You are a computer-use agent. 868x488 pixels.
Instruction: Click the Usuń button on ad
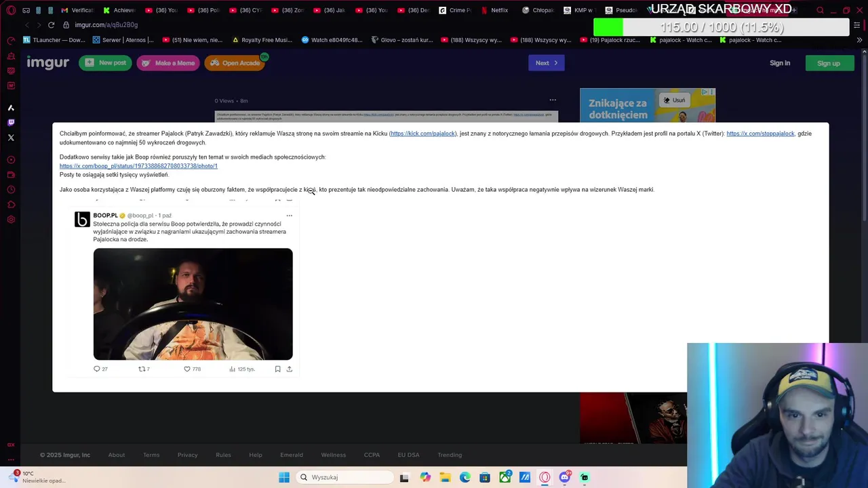674,100
